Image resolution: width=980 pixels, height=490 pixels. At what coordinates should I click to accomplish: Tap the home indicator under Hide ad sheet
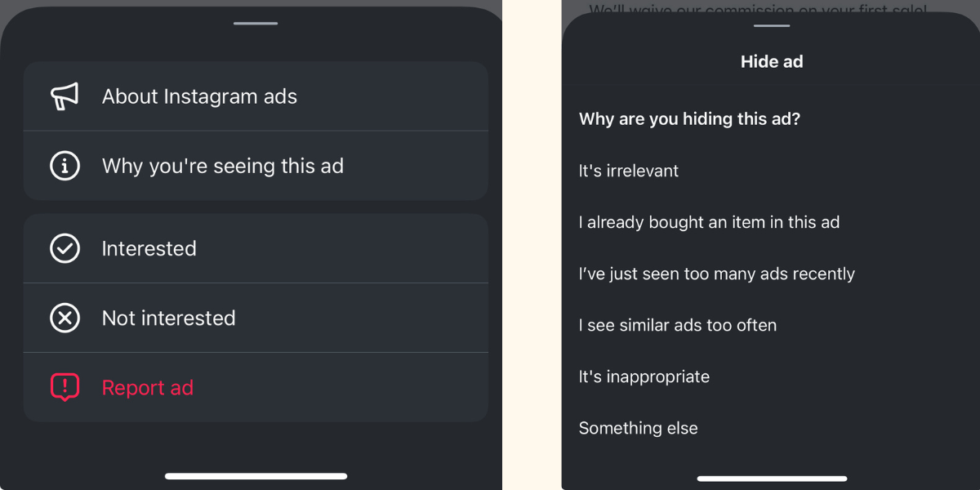click(772, 478)
